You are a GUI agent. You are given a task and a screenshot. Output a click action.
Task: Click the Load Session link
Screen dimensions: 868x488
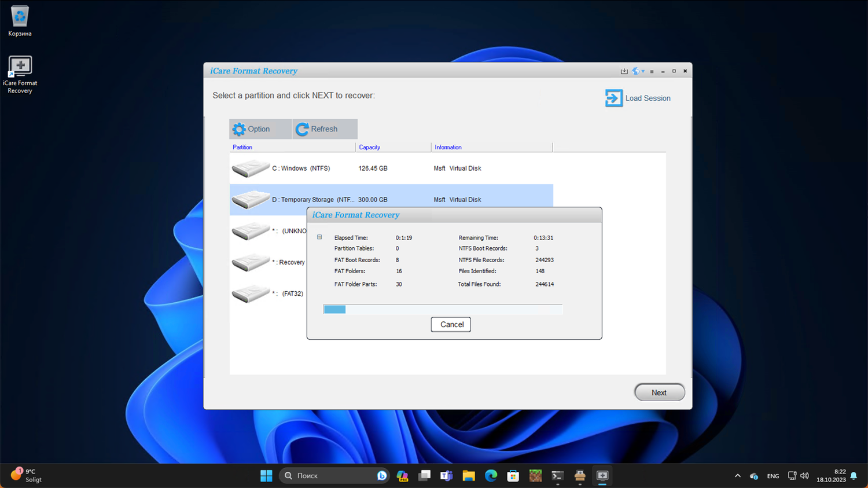pos(648,98)
